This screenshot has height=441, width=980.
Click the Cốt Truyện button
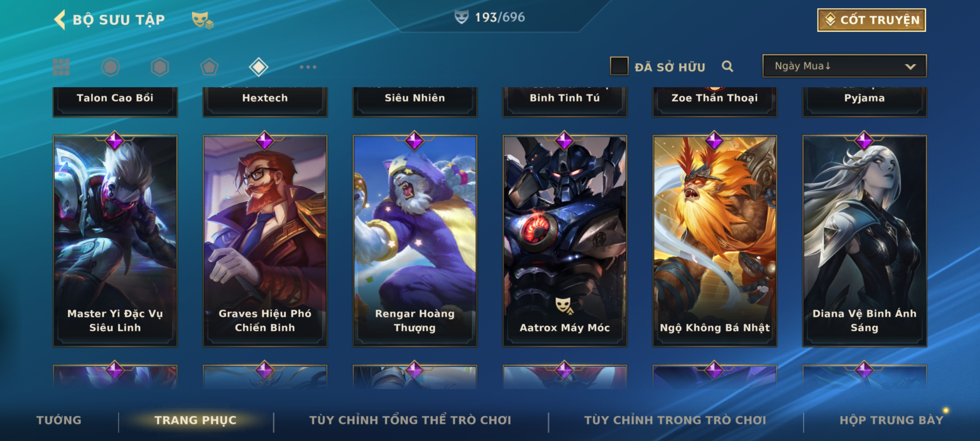pyautogui.click(x=871, y=20)
